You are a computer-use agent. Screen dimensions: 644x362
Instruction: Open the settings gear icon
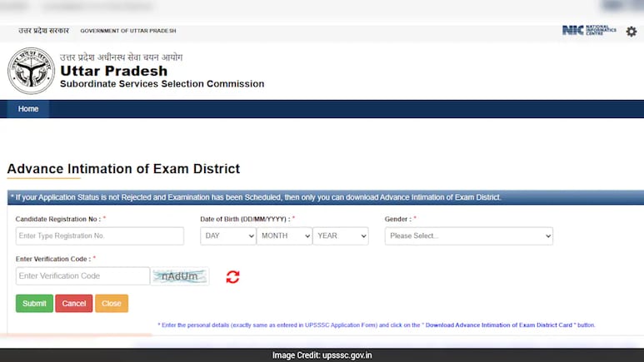pyautogui.click(x=632, y=31)
